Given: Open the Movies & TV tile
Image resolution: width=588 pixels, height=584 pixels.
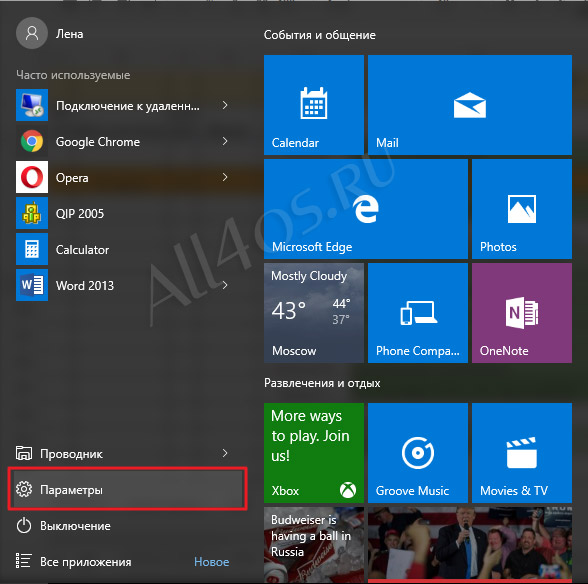Looking at the screenshot, I should pyautogui.click(x=522, y=453).
